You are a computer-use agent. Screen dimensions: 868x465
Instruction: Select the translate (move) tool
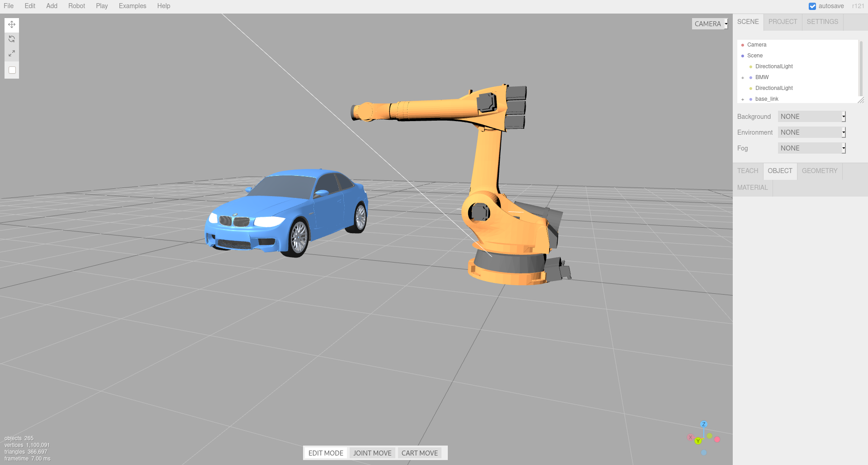(x=12, y=24)
